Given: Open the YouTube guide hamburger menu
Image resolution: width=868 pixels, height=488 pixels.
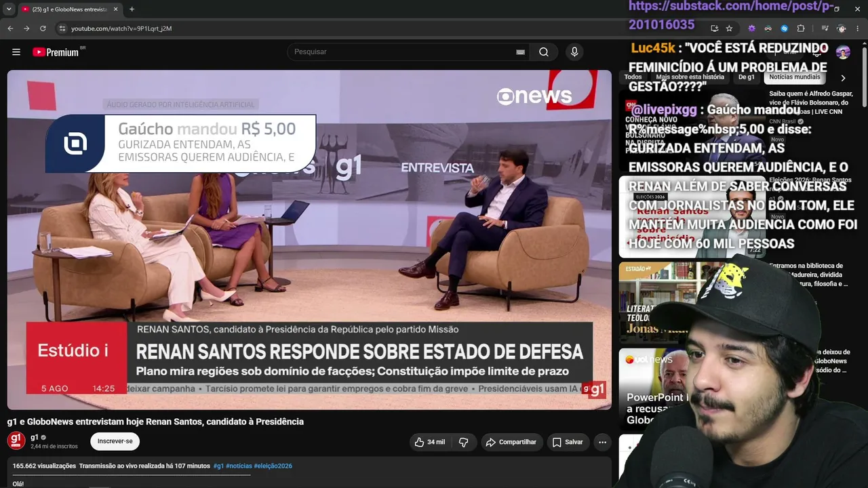Looking at the screenshot, I should click(x=16, y=52).
